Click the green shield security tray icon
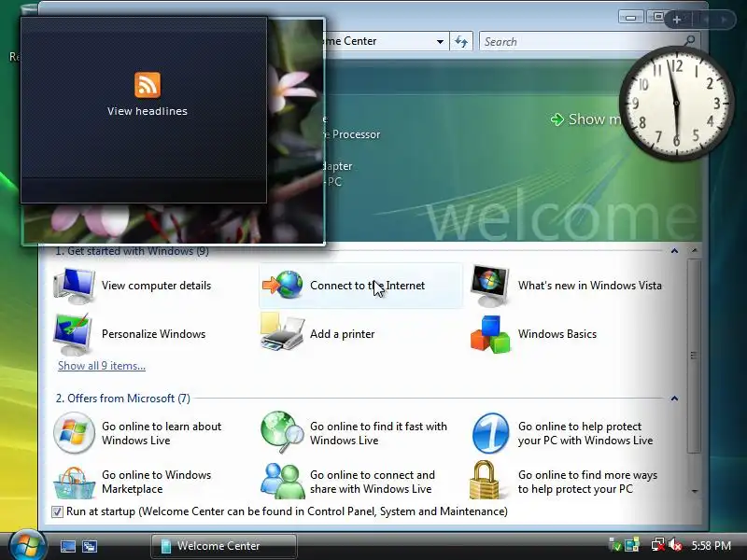 (x=615, y=545)
